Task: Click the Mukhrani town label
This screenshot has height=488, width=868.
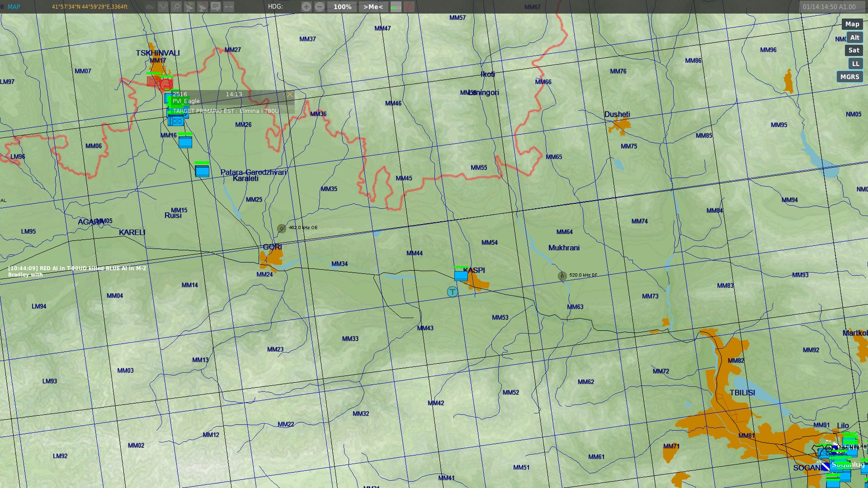Action: coord(564,248)
